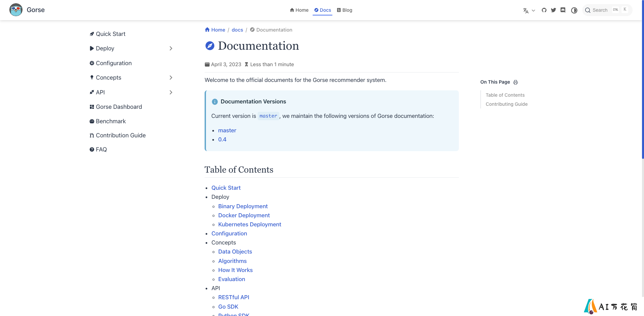
Task: Open the master documentation version
Action: tap(227, 130)
